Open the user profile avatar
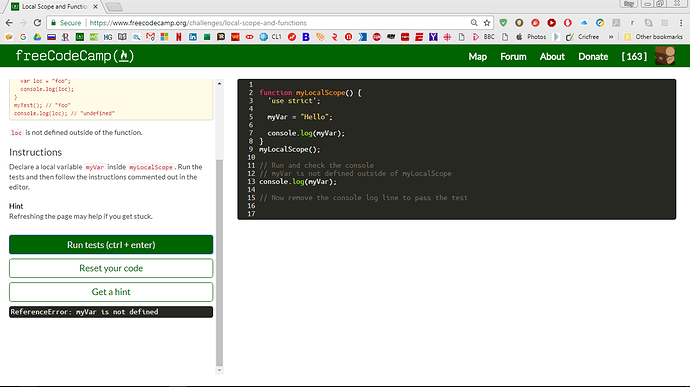The image size is (690, 387). (665, 56)
